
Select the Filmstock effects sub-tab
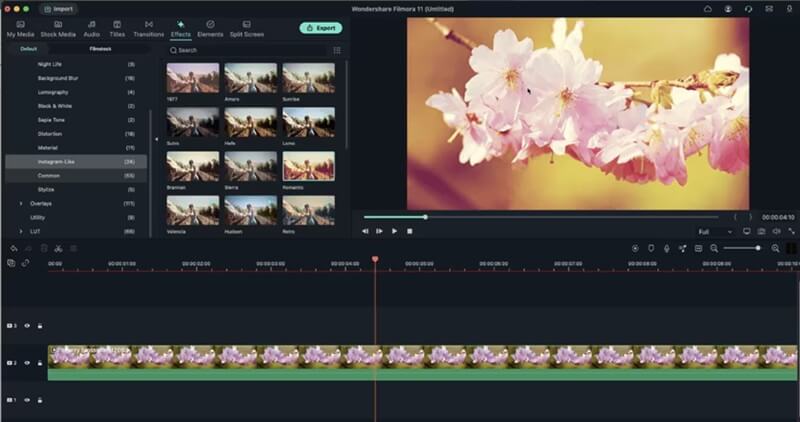[100, 49]
